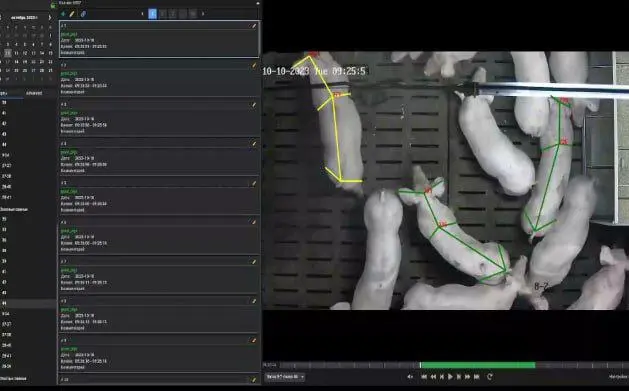Click the blue link icon in the toolbar
629x391 pixels.
pyautogui.click(x=83, y=14)
